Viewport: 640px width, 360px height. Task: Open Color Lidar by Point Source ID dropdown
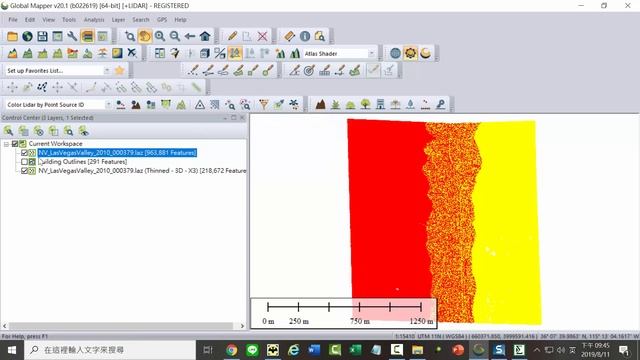point(108,104)
